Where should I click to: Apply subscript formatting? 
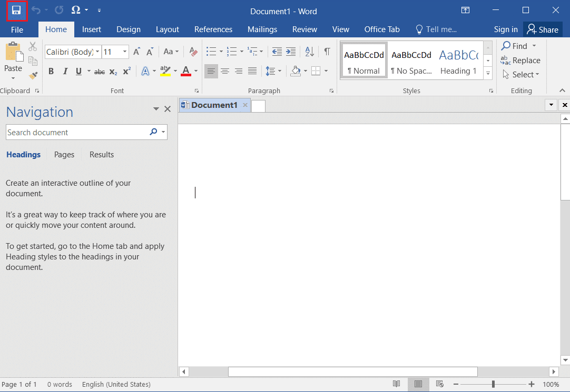pos(113,72)
